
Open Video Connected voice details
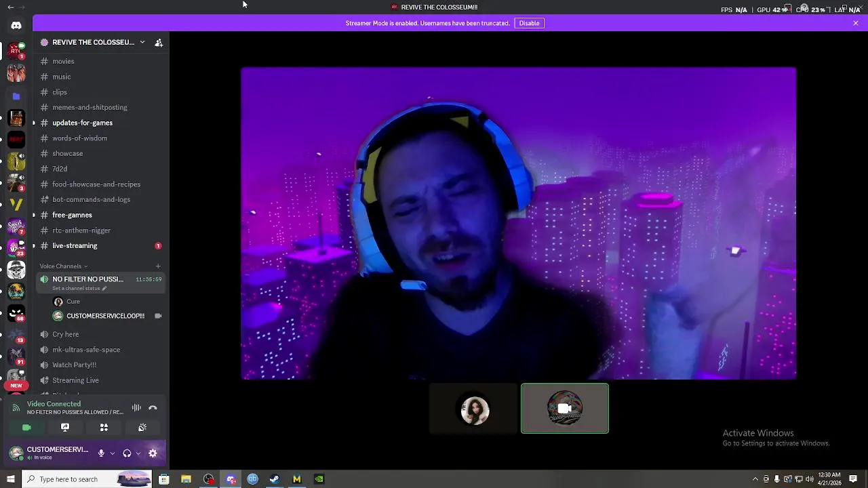pyautogui.click(x=54, y=404)
